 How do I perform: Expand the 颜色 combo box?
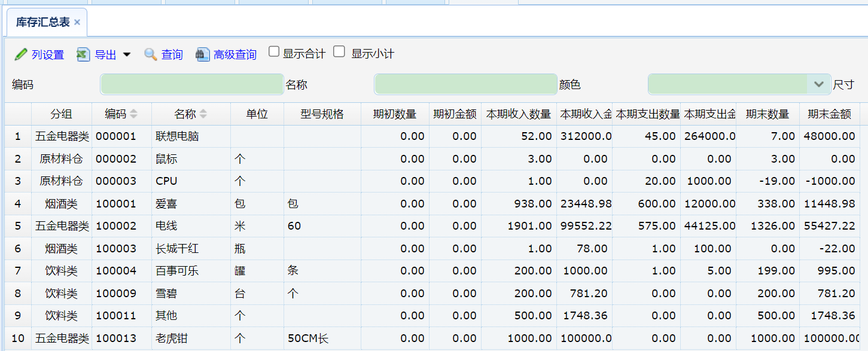[818, 84]
